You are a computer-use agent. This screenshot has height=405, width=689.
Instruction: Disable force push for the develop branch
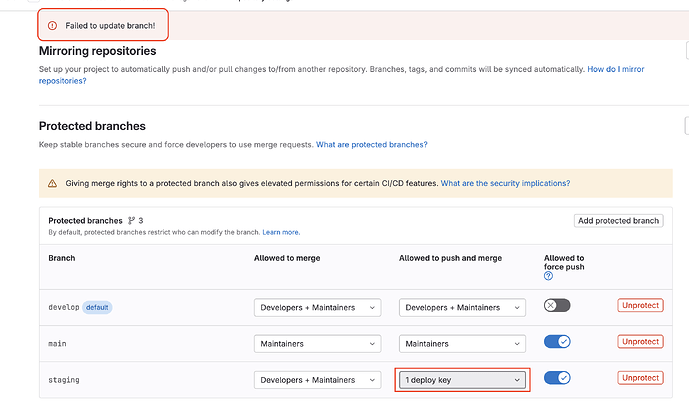[557, 306]
